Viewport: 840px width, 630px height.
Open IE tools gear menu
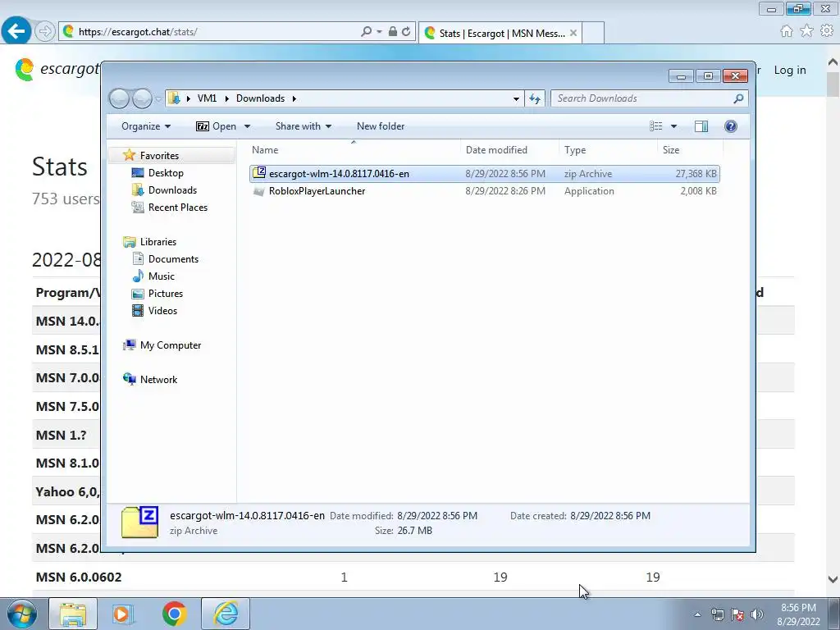[827, 31]
